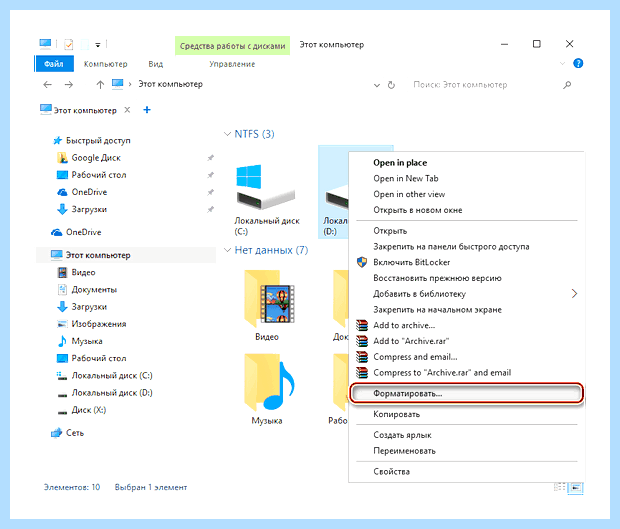Image resolution: width=620 pixels, height=529 pixels.
Task: Open Диск (X:) in the navigation tree
Action: coord(82,410)
